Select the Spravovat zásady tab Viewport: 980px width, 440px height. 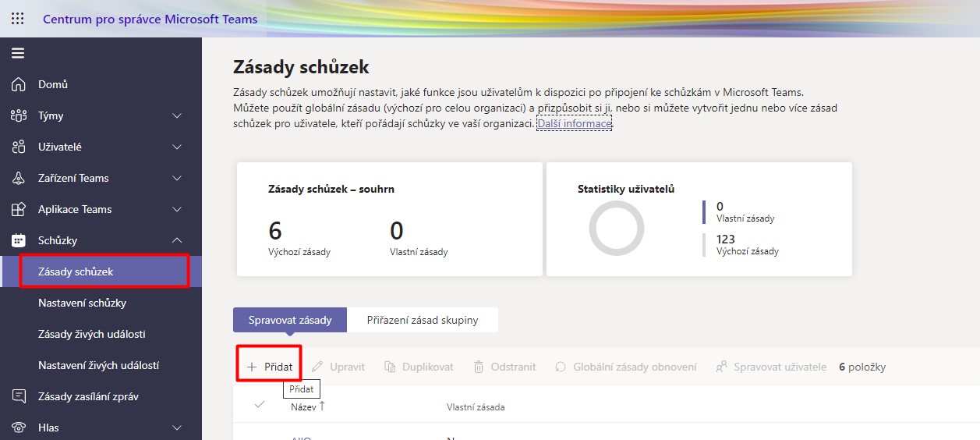tap(290, 320)
